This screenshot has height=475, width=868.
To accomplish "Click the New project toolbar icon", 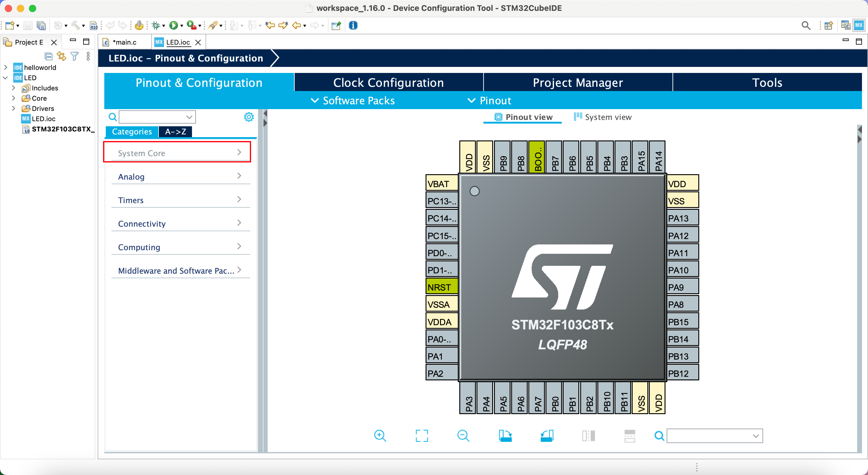I will click(x=9, y=25).
